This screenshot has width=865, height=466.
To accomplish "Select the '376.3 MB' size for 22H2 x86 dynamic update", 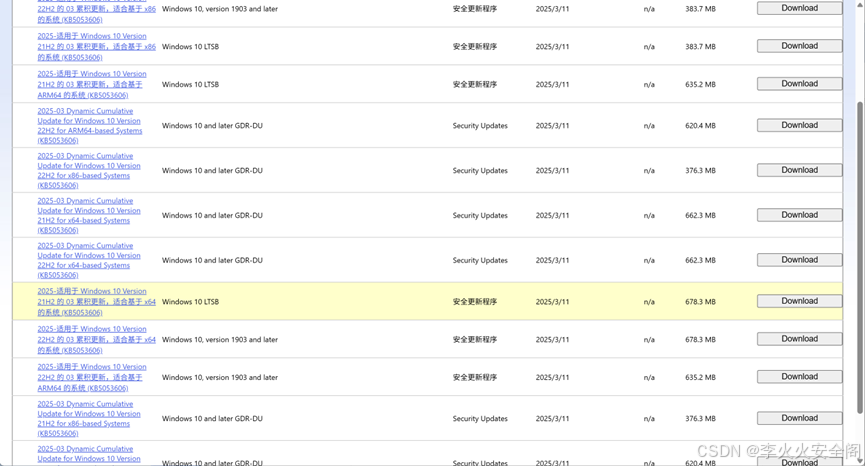I will pyautogui.click(x=700, y=170).
